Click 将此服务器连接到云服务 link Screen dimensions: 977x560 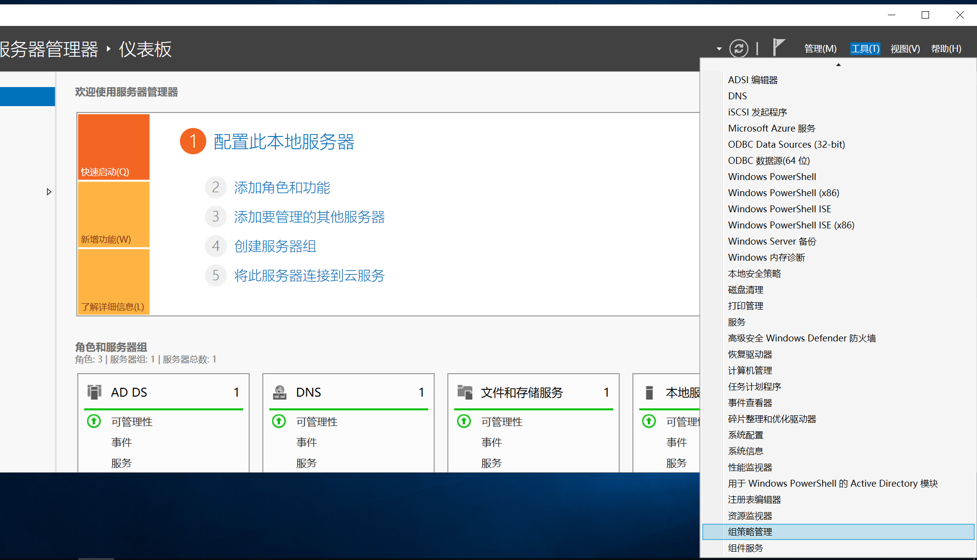pyautogui.click(x=309, y=275)
